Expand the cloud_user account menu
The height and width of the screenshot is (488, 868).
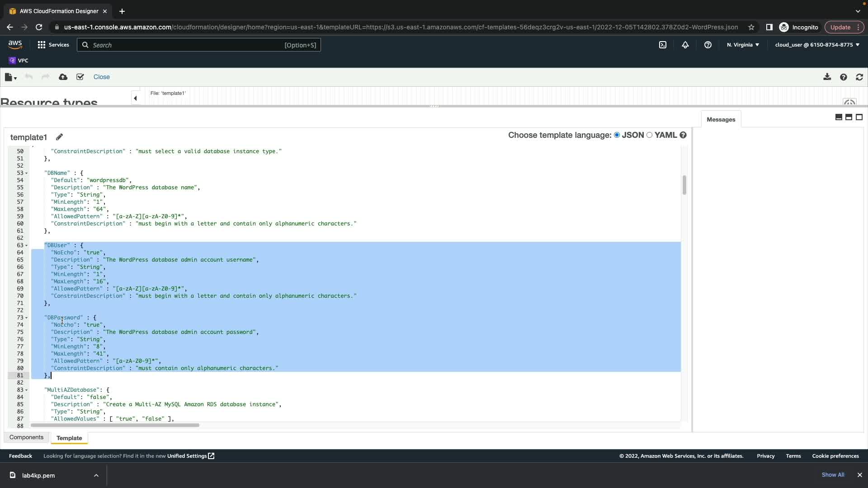point(817,45)
